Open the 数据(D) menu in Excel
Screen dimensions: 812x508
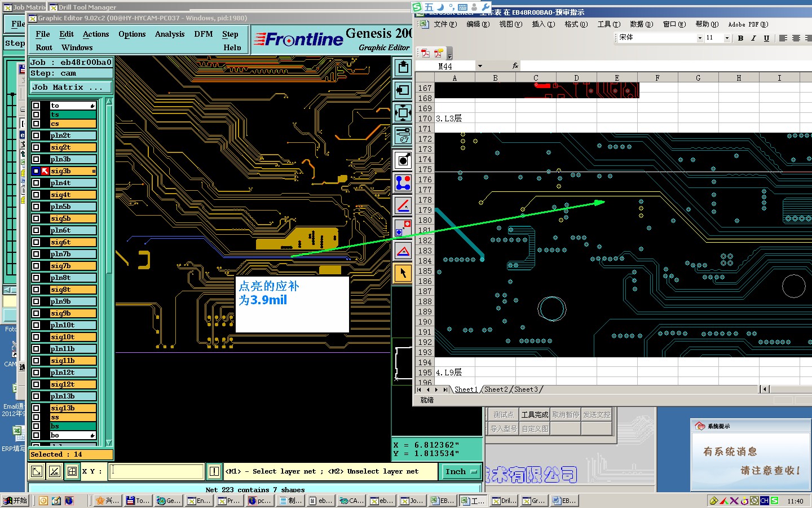pos(642,24)
